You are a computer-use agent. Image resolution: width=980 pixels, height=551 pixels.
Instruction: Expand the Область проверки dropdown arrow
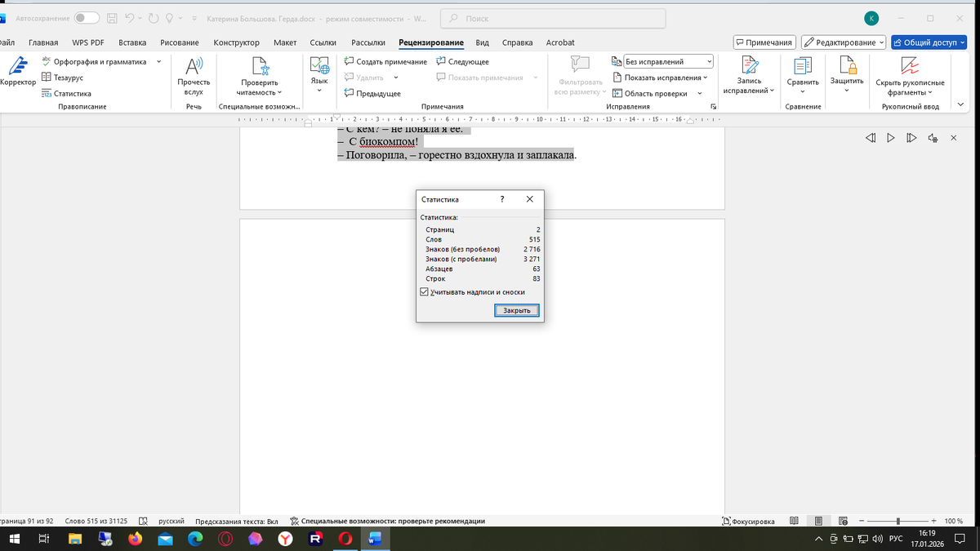coord(700,93)
